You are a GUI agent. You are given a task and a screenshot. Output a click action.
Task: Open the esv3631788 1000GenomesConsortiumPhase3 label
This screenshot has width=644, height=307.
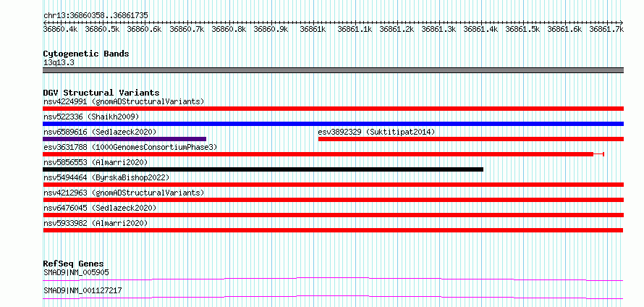(x=130, y=147)
